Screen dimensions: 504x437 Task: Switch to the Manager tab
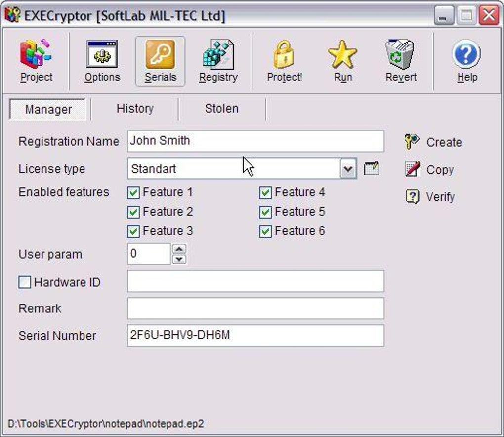[x=48, y=109]
